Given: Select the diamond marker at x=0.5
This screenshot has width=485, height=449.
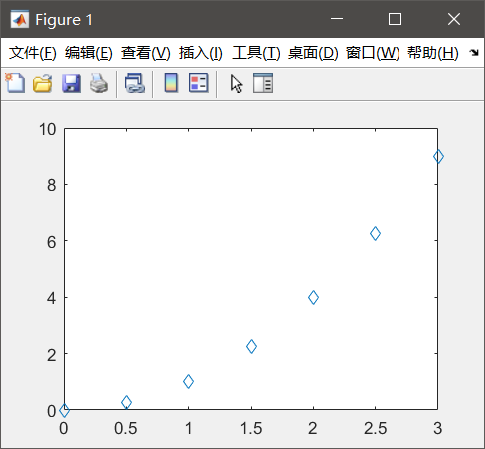Looking at the screenshot, I should click(126, 402).
